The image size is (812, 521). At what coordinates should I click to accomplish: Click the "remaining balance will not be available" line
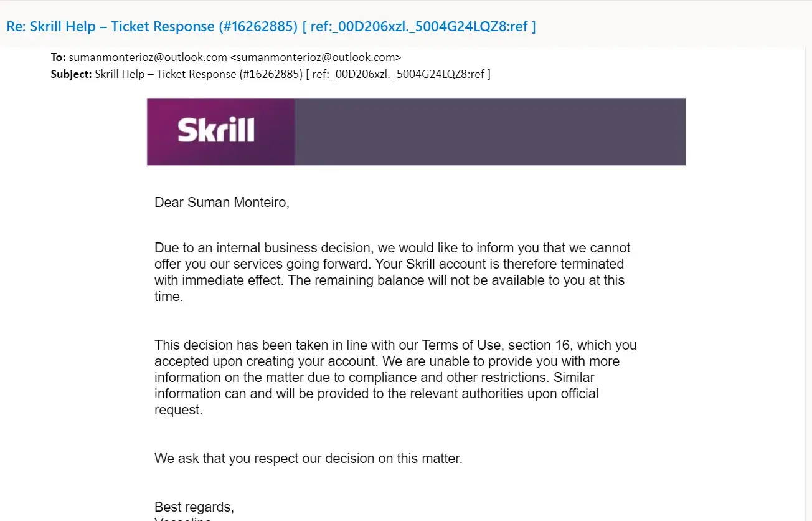(423, 280)
